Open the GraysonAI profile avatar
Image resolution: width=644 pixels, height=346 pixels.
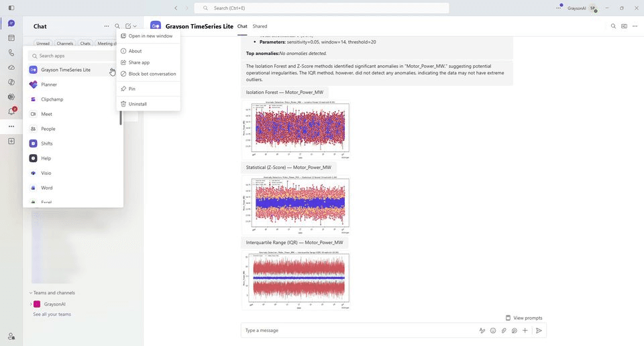pos(593,8)
